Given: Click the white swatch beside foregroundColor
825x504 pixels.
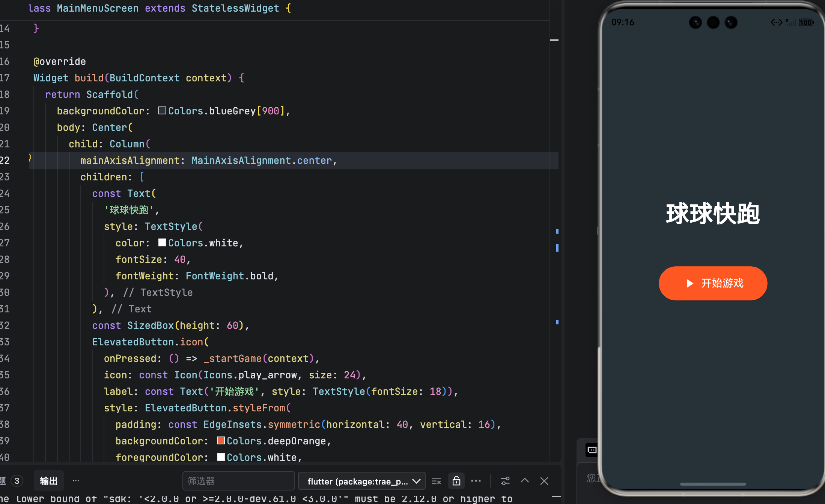Looking at the screenshot, I should point(221,457).
